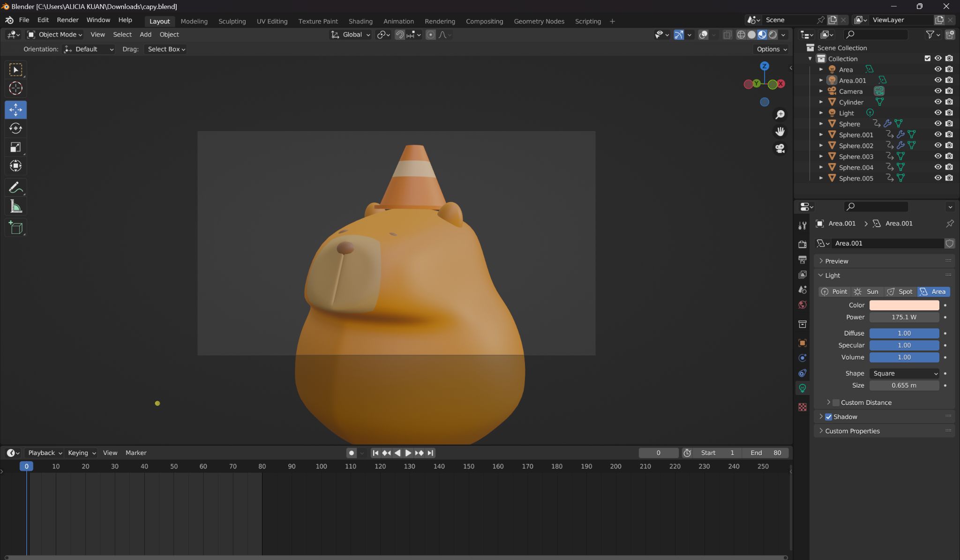Screen dimensions: 960x560
Task: Toggle camera view icon in viewport
Action: 780,149
